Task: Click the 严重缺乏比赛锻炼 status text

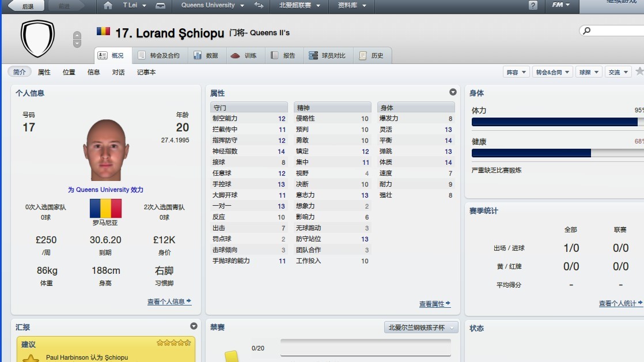Action: pos(497,170)
